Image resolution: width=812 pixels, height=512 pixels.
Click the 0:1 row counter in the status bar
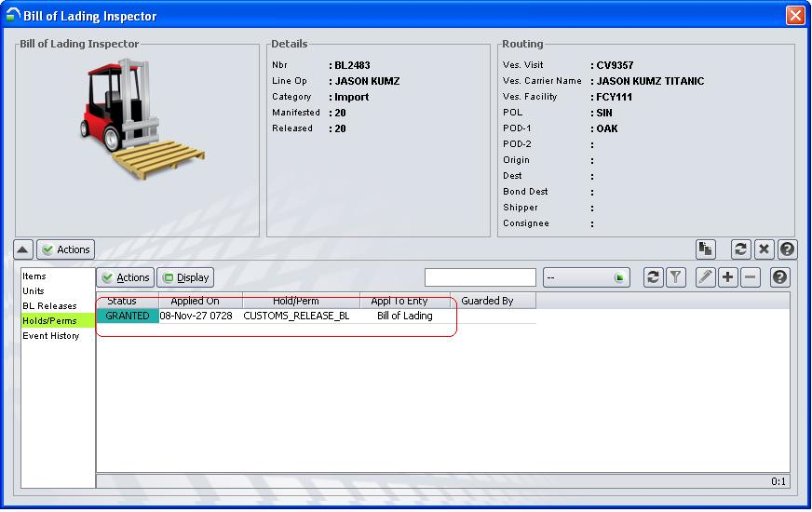tap(778, 481)
